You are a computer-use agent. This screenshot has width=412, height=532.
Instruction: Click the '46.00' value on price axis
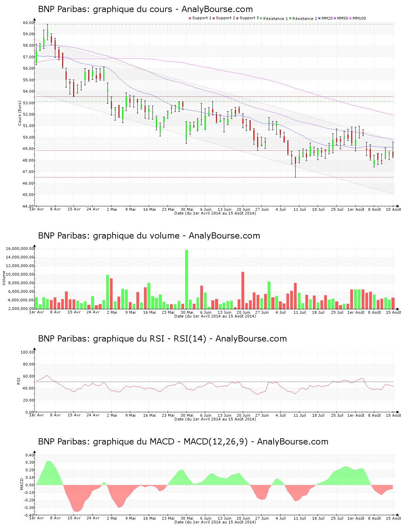(x=28, y=183)
